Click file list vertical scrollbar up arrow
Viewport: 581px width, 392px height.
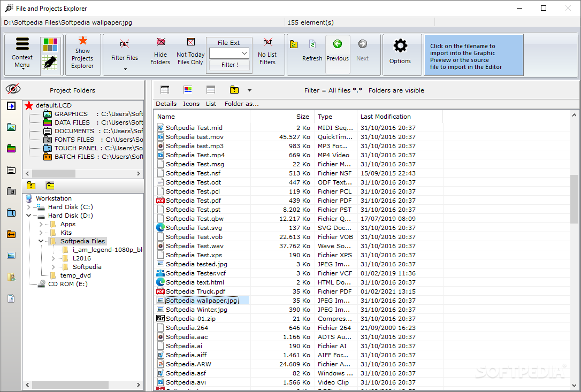[x=574, y=115]
